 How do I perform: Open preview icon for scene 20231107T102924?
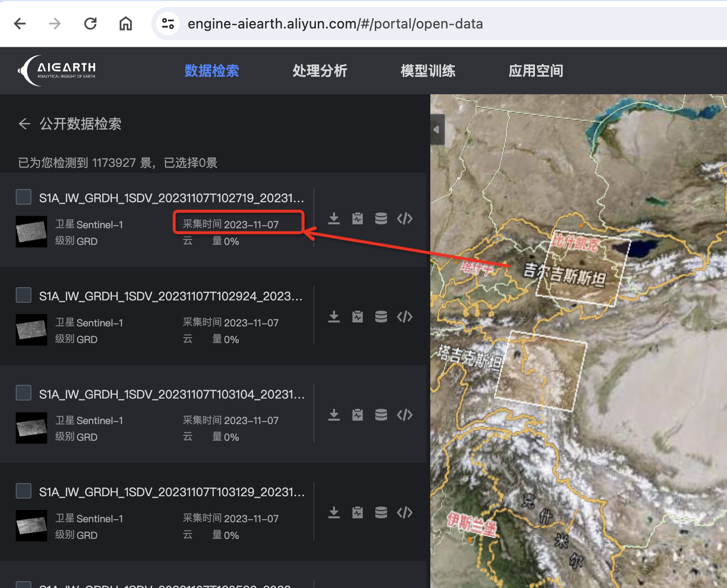click(x=358, y=317)
